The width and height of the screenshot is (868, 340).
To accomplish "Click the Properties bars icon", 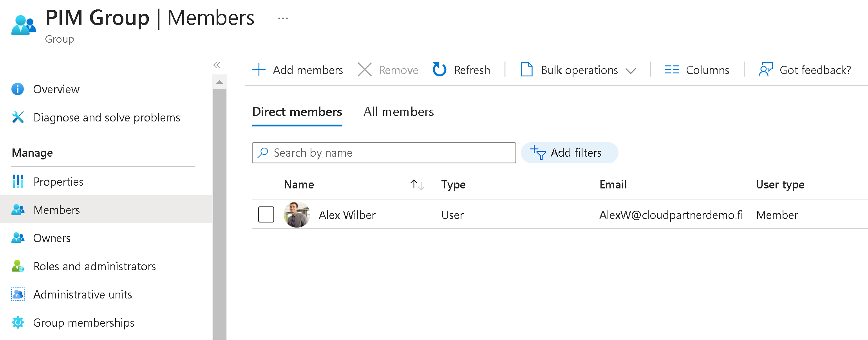I will pos(18,182).
